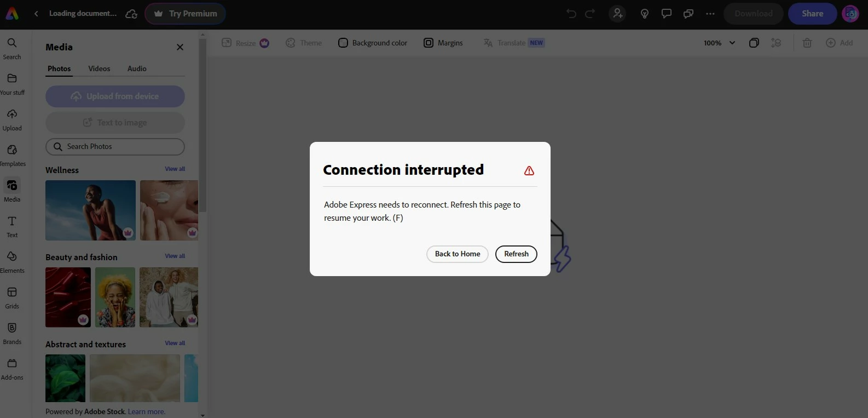Image resolution: width=868 pixels, height=418 pixels.
Task: Select the face cream Wellness photo
Action: click(169, 210)
